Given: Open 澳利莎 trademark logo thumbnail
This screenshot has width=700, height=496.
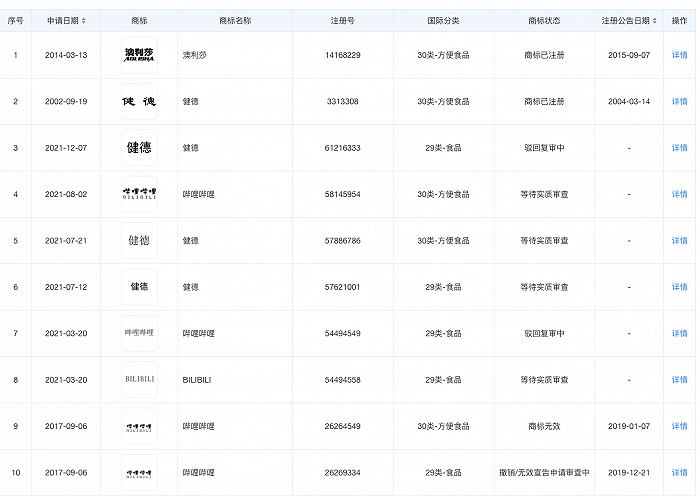Looking at the screenshot, I should (x=139, y=55).
